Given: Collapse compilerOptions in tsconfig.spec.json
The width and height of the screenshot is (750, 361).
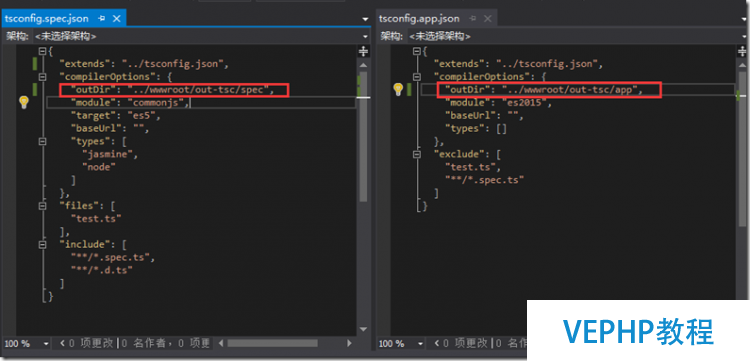Looking at the screenshot, I should pos(43,77).
